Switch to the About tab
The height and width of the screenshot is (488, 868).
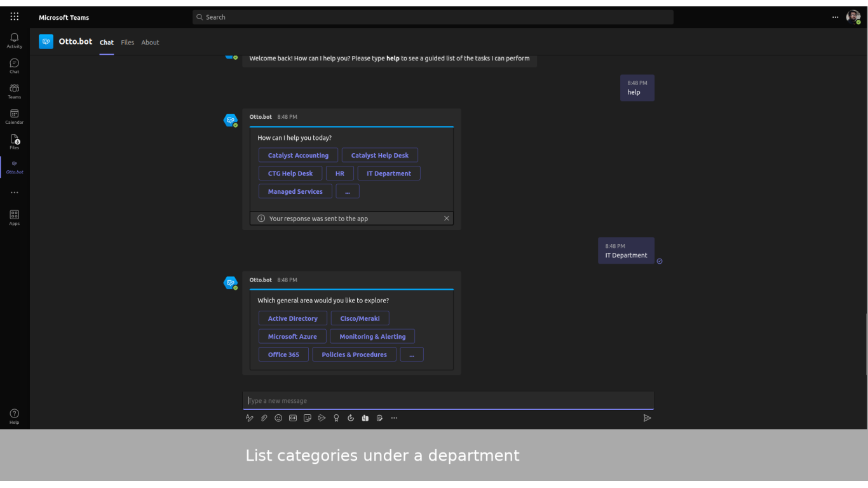[x=150, y=43]
